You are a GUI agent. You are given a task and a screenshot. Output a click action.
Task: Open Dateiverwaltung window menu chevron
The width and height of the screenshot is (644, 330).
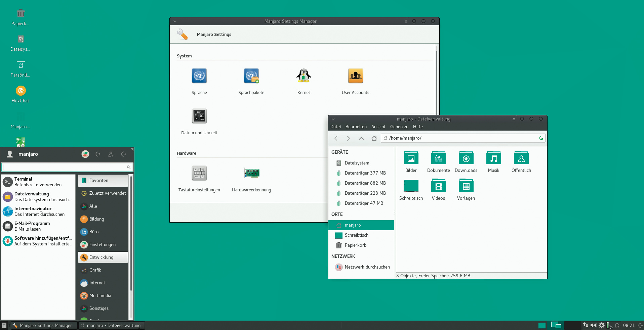pyautogui.click(x=333, y=119)
